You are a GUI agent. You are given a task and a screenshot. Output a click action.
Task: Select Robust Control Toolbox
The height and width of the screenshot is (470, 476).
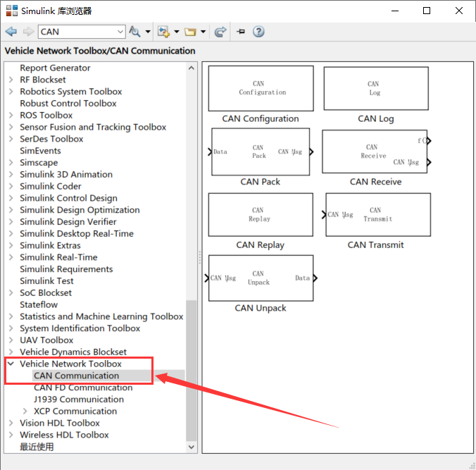[68, 104]
